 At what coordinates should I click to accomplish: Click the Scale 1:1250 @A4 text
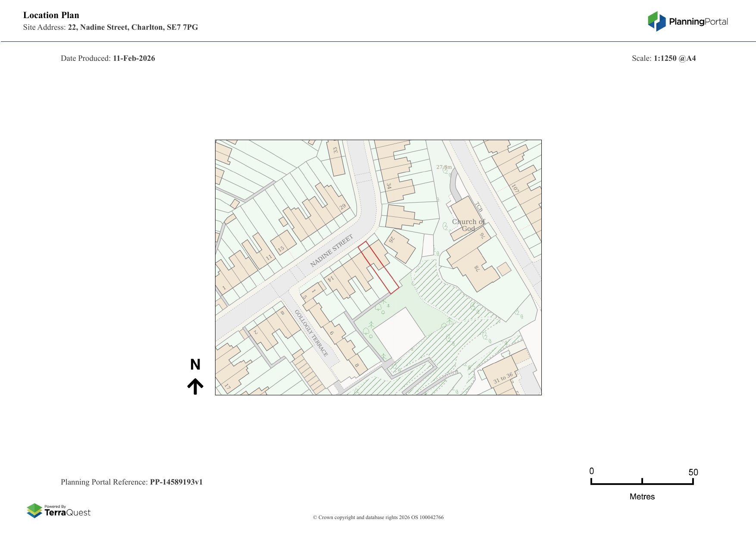663,58
